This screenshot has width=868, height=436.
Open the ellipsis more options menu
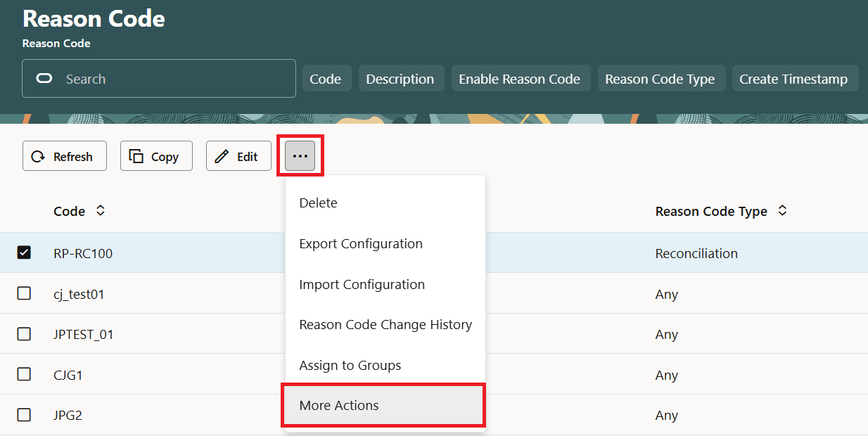300,156
